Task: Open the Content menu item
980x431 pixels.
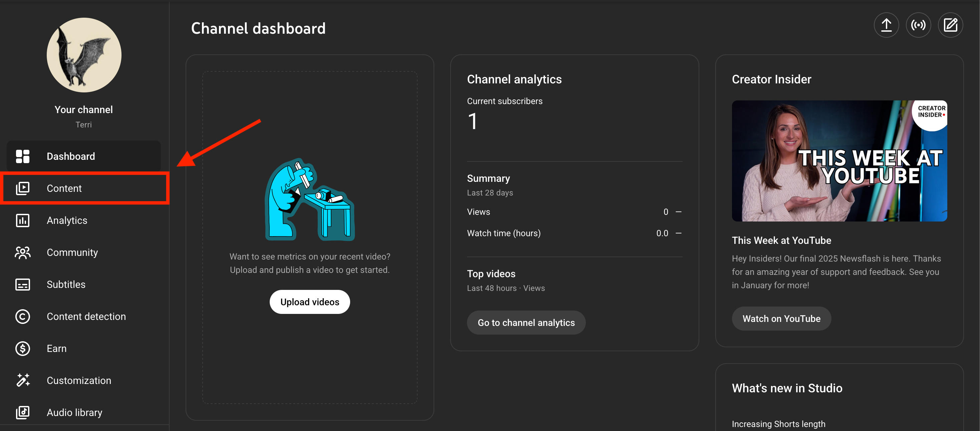Action: (x=64, y=188)
